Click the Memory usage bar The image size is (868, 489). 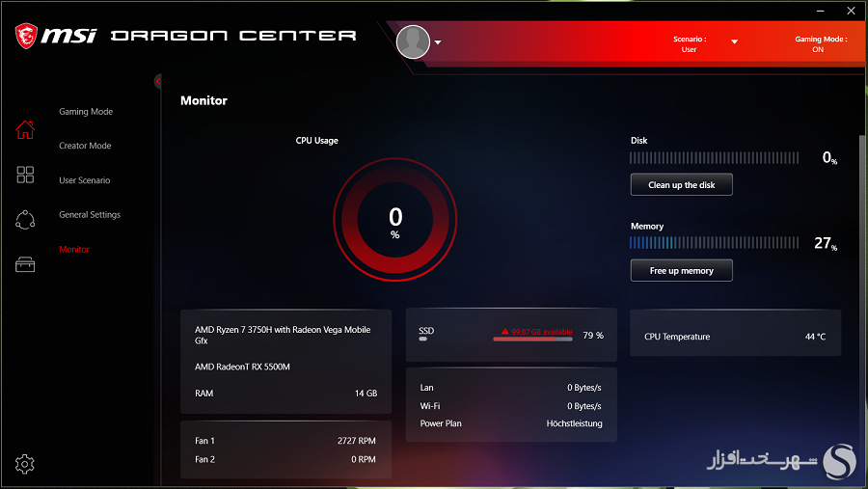tap(714, 242)
